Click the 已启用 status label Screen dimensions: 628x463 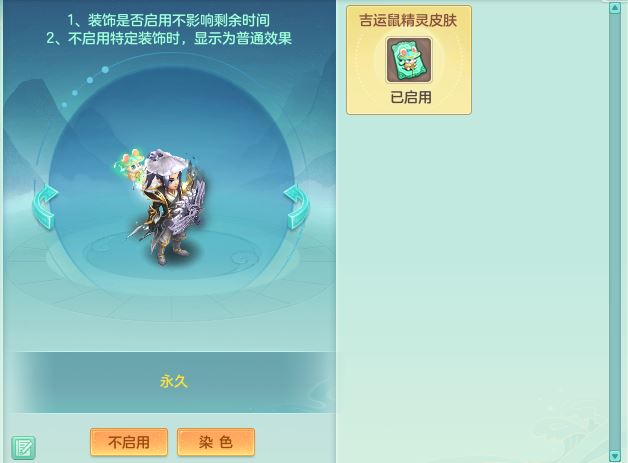pyautogui.click(x=411, y=97)
